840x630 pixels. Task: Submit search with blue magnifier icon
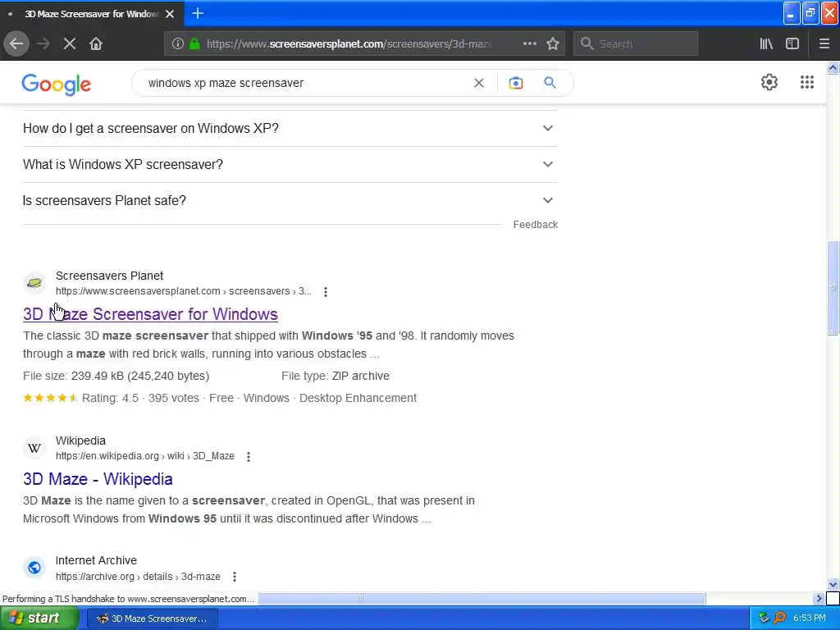(x=550, y=83)
